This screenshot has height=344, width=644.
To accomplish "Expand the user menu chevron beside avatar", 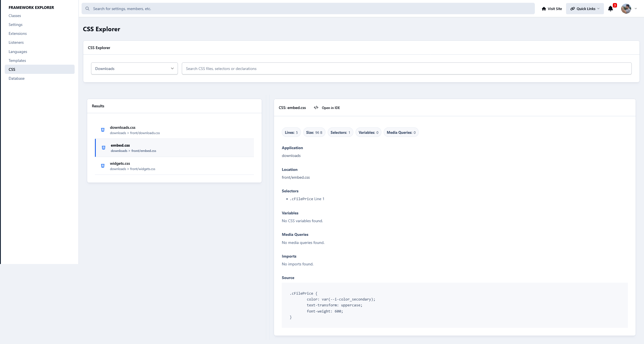I will click(636, 9).
